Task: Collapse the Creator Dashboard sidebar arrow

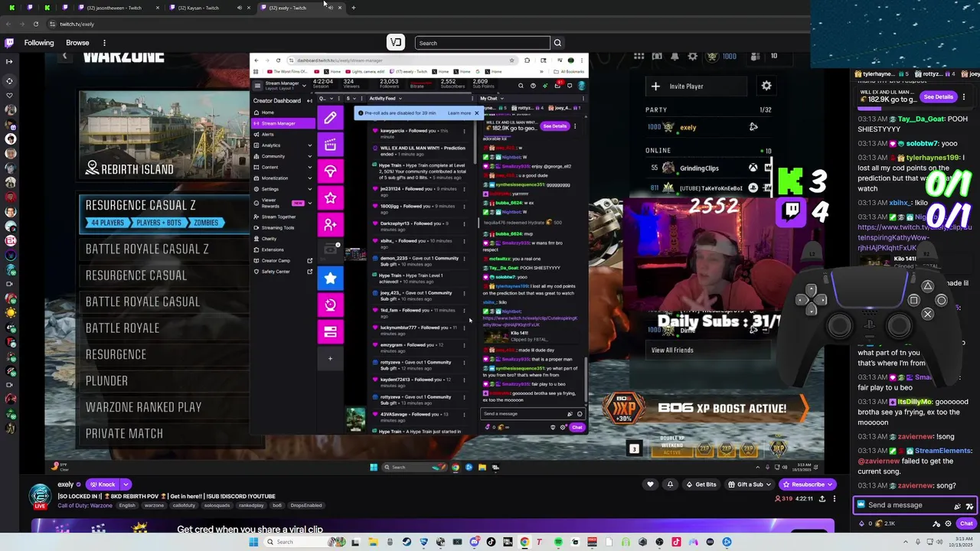Action: (x=309, y=101)
